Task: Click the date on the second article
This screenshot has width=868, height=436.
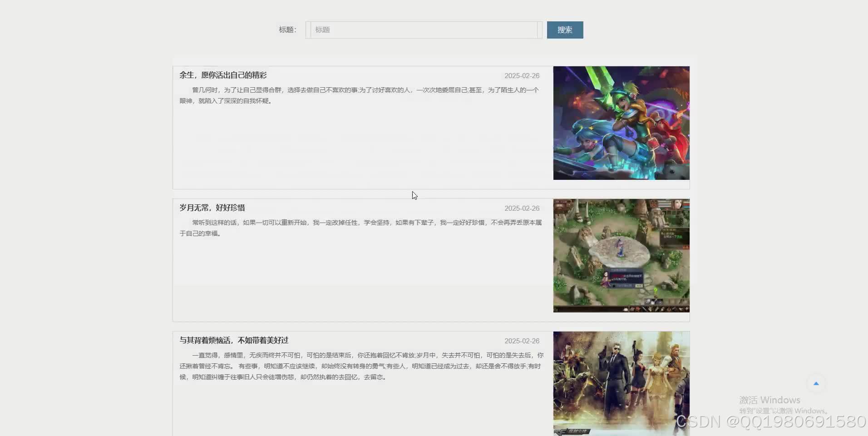Action: click(522, 208)
